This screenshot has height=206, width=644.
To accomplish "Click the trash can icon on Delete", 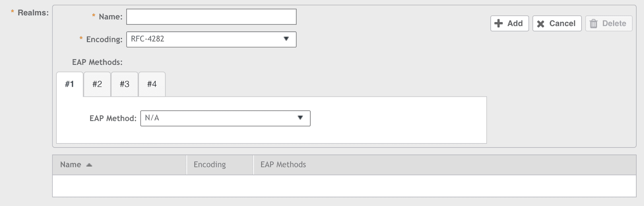I will pyautogui.click(x=594, y=24).
